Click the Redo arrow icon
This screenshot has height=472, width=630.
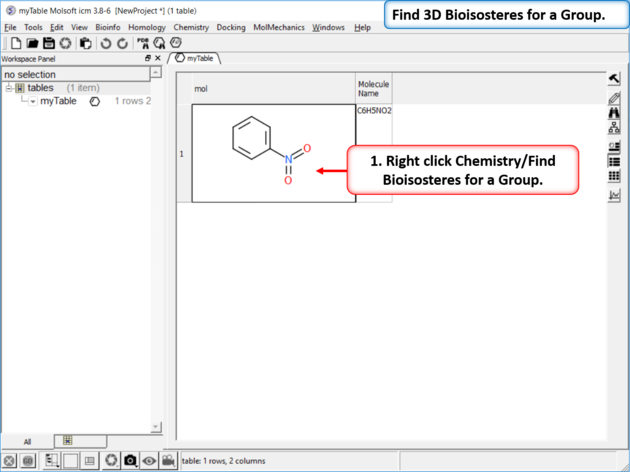122,43
